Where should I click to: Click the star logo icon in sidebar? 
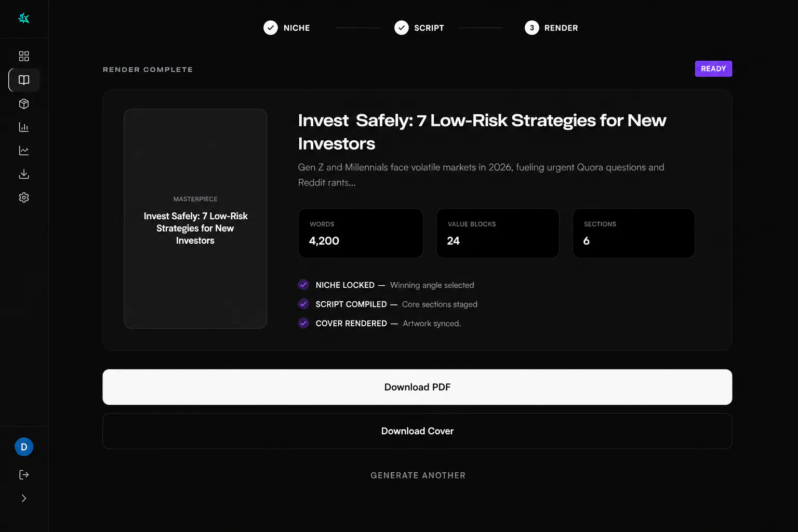tap(24, 19)
